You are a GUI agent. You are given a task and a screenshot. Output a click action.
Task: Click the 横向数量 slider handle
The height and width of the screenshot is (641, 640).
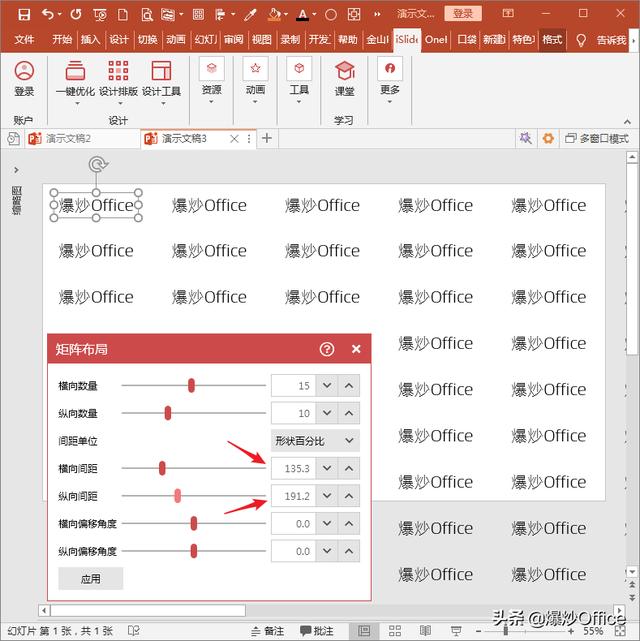pos(191,385)
